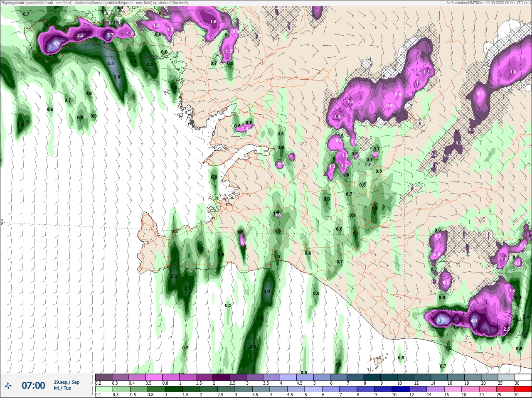
Task: Click the 3.2 snow value on the map
Action: click(80, 36)
